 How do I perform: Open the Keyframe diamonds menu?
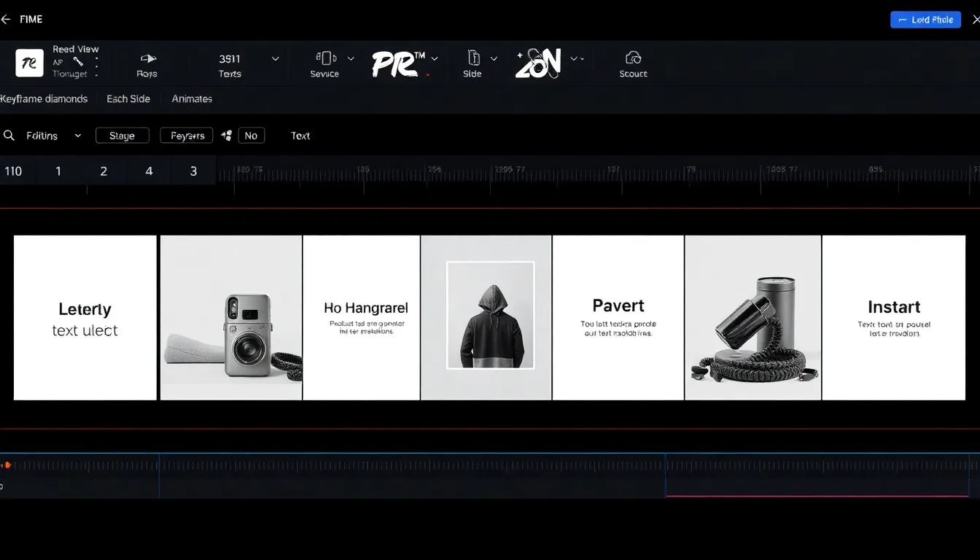click(x=44, y=98)
